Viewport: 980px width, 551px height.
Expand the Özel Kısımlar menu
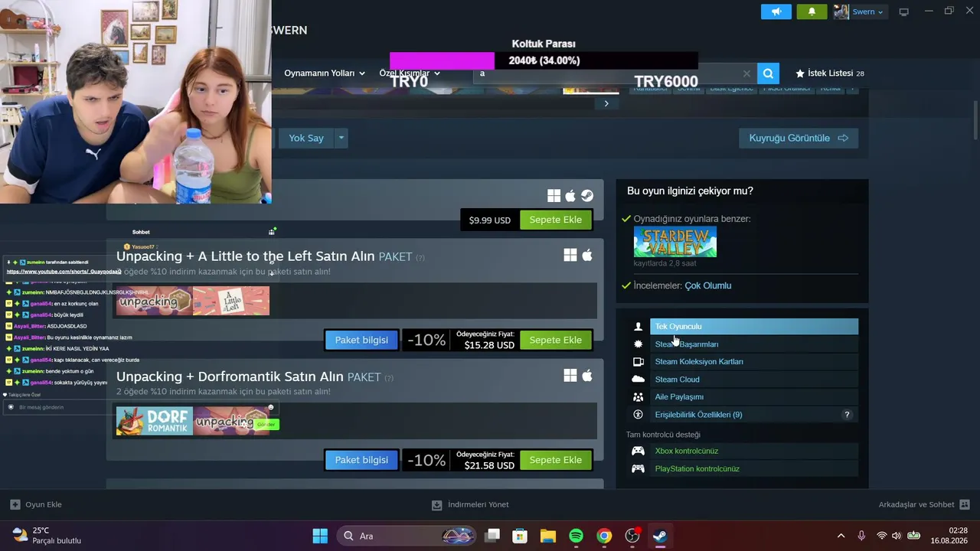(x=410, y=73)
